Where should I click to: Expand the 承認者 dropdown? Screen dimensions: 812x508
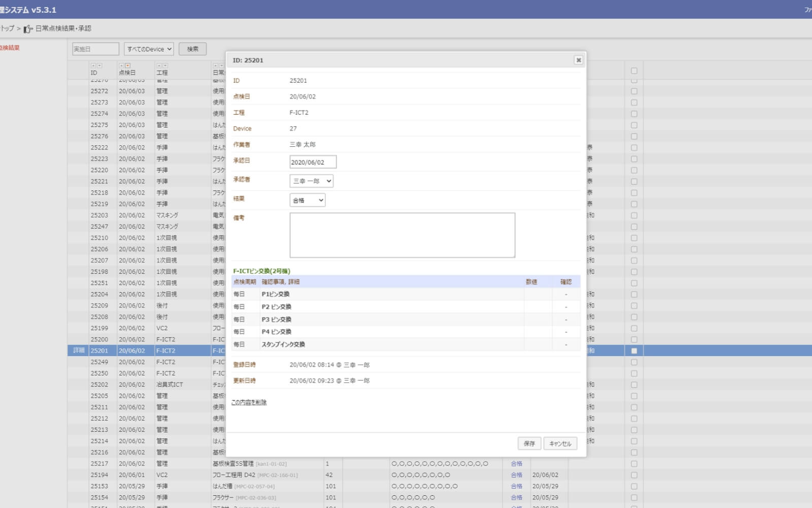pyautogui.click(x=311, y=181)
